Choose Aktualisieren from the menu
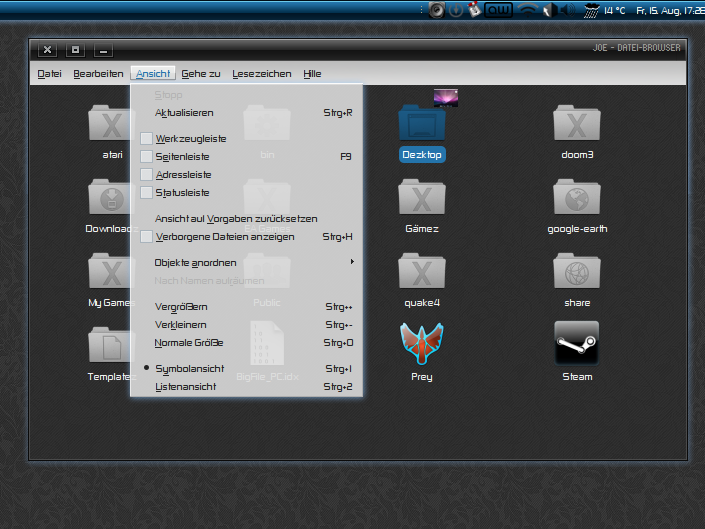 (x=246, y=113)
